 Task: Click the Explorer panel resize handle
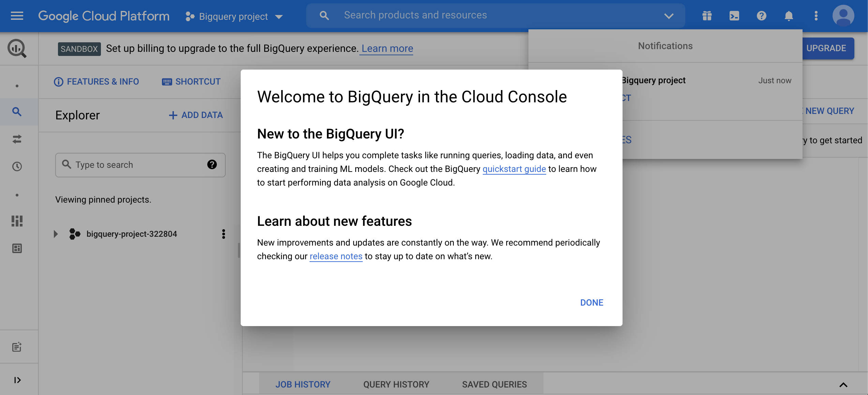pos(239,250)
